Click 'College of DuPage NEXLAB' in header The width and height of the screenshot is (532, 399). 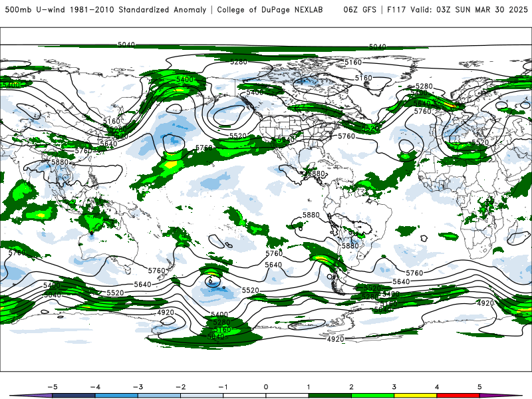pos(270,9)
